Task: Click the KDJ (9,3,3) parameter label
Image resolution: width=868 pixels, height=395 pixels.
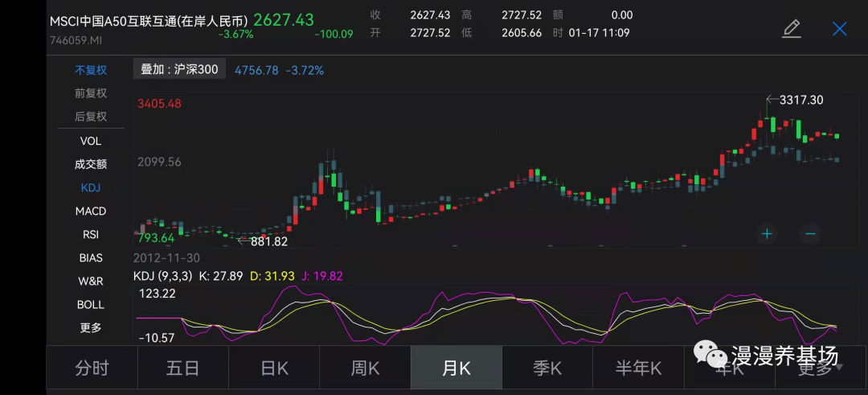Action: click(161, 276)
